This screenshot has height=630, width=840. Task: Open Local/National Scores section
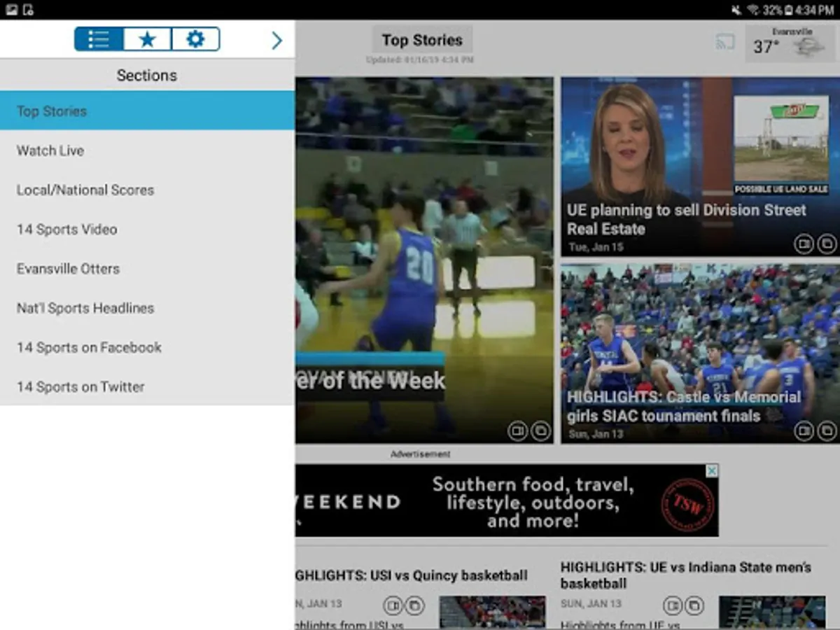(147, 190)
